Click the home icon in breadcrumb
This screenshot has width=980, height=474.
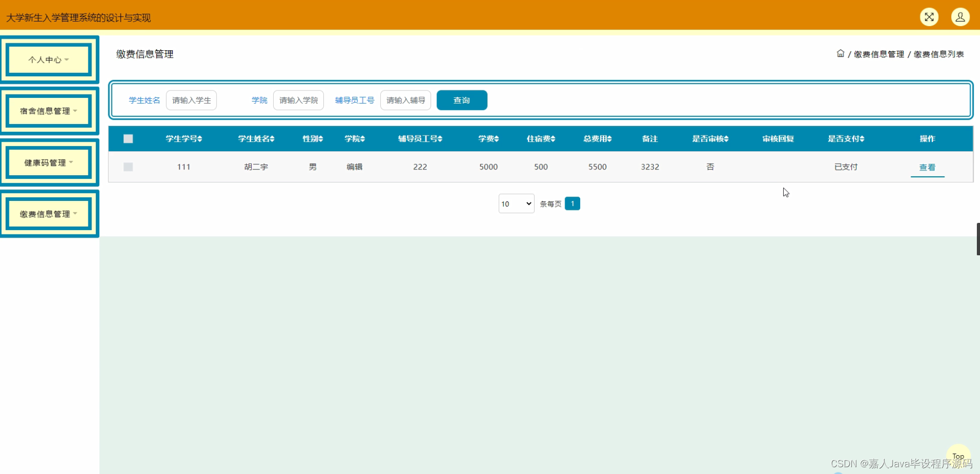click(840, 53)
